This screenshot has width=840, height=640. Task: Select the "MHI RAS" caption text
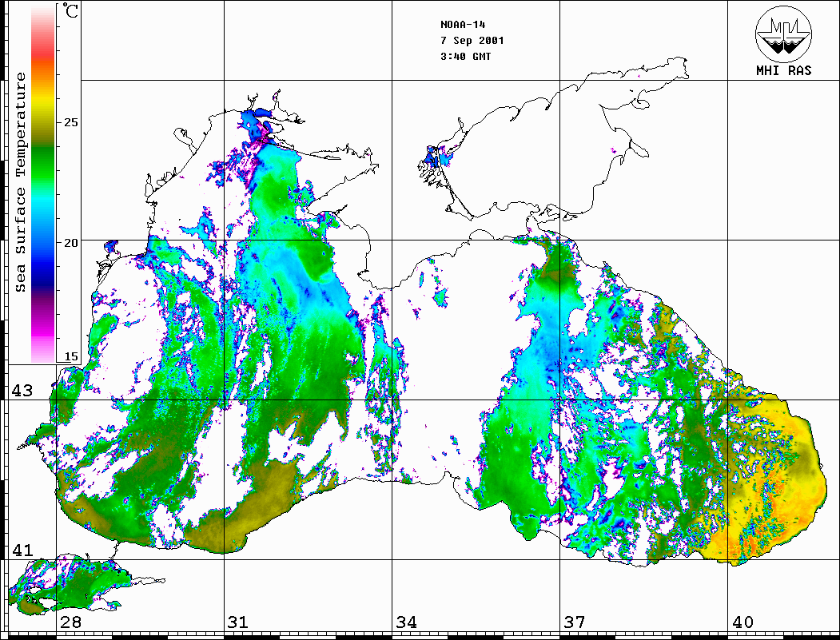pos(784,70)
